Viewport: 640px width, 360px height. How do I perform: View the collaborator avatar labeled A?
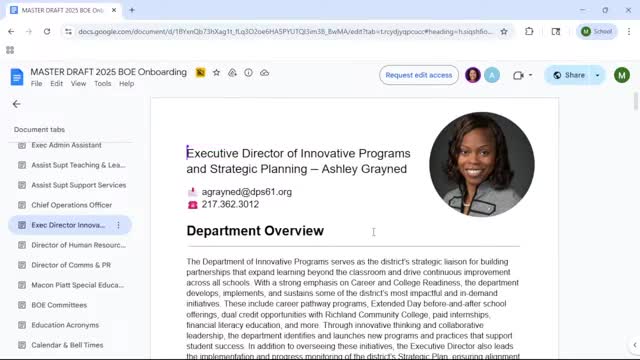click(492, 75)
